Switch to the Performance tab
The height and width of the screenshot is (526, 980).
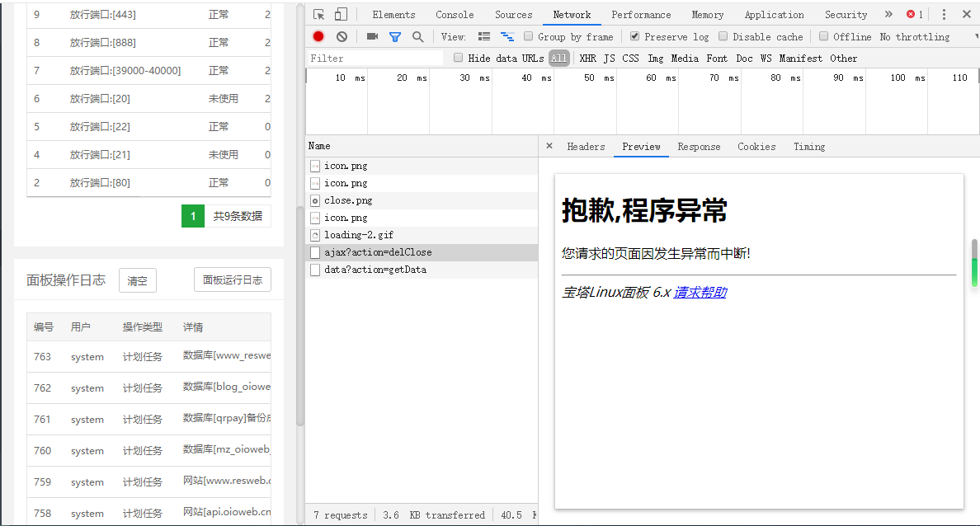coord(641,14)
